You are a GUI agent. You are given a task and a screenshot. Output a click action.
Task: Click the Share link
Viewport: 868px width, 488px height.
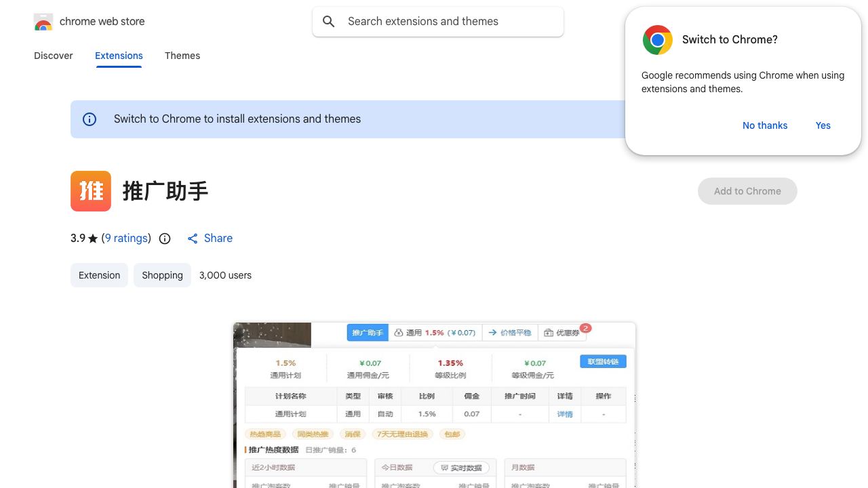click(218, 239)
